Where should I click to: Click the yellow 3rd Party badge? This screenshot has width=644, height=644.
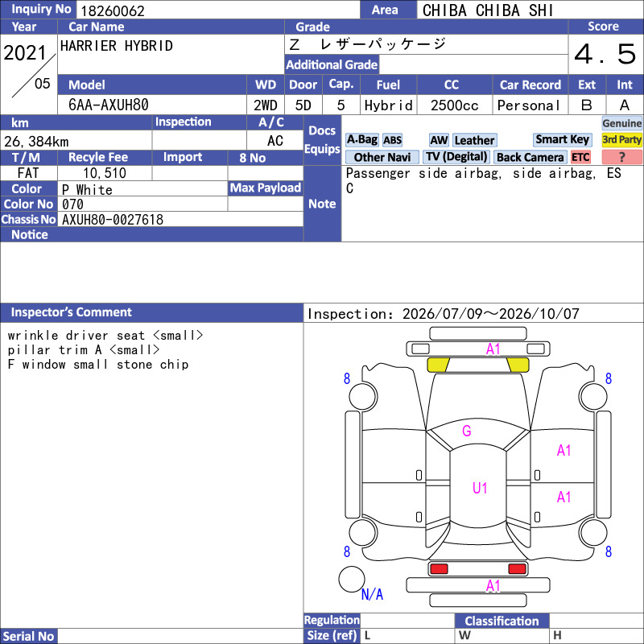[x=621, y=139]
